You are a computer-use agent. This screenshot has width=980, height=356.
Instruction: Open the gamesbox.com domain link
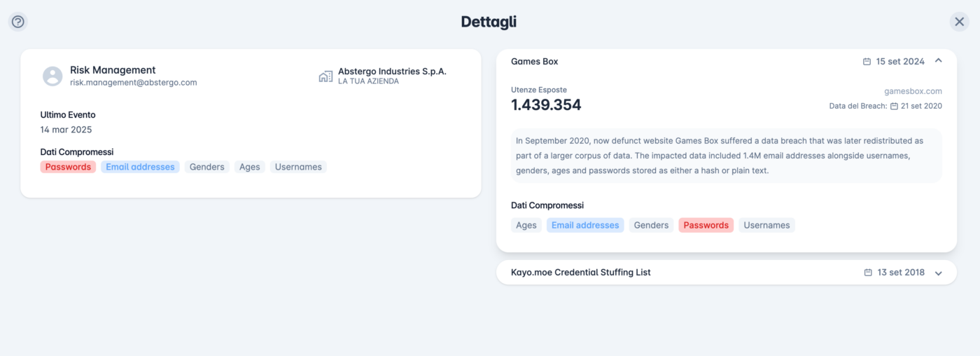(913, 91)
